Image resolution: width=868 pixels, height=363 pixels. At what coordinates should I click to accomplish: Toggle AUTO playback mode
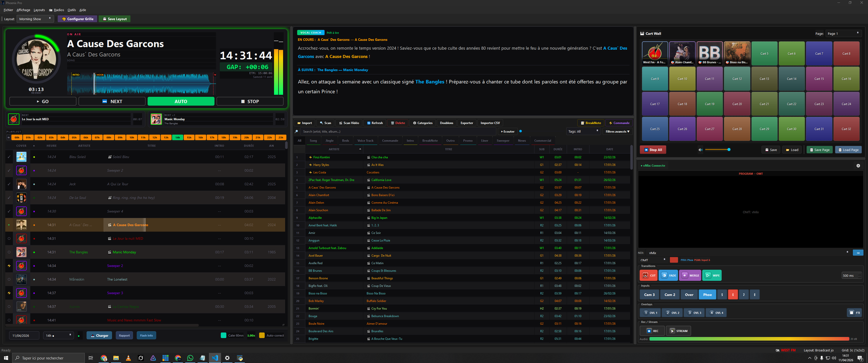point(181,102)
